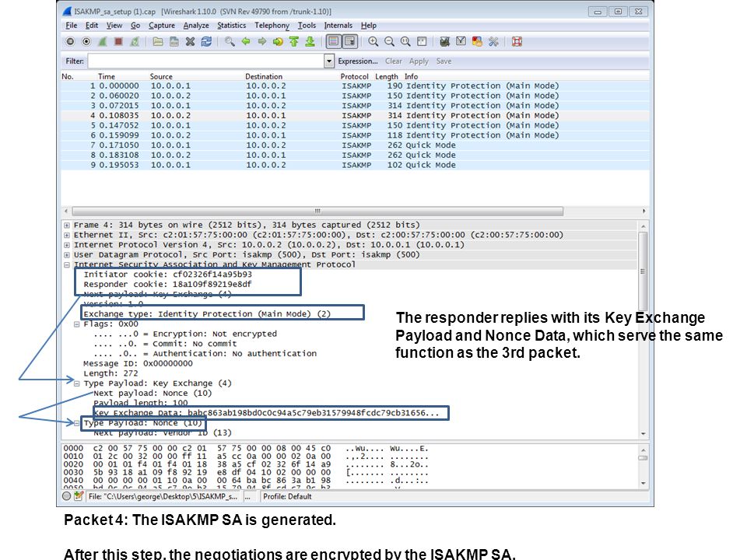Open the capture interfaces list icon

tap(70, 42)
